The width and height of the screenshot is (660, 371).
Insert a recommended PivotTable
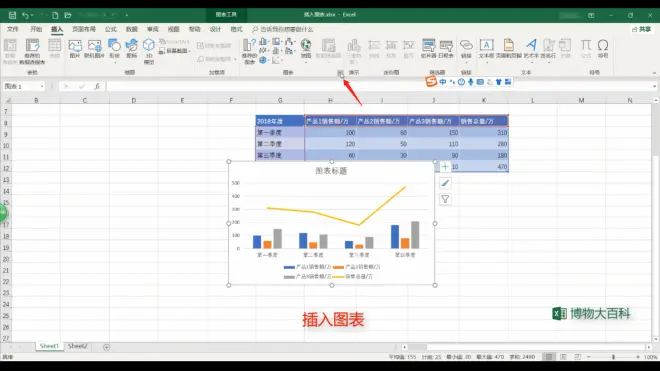32,51
